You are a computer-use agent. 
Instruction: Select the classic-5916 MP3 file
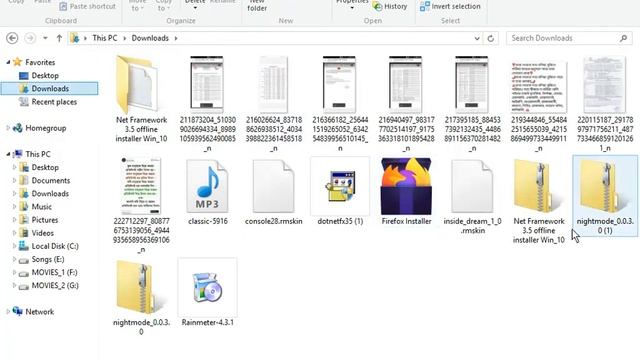pyautogui.click(x=207, y=192)
